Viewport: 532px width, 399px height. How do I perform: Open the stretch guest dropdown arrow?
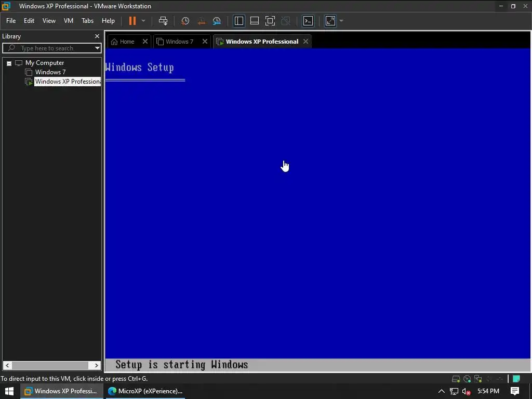pos(341,21)
